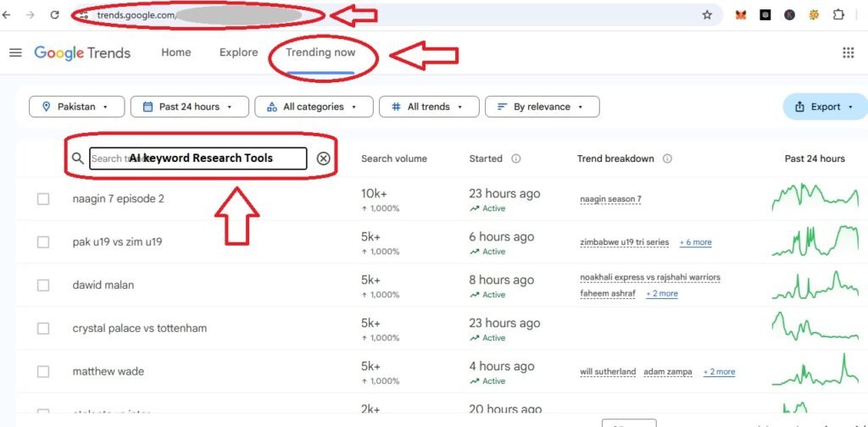The width and height of the screenshot is (868, 427).
Task: Open sparkline chart for dawid malan
Action: click(x=815, y=285)
